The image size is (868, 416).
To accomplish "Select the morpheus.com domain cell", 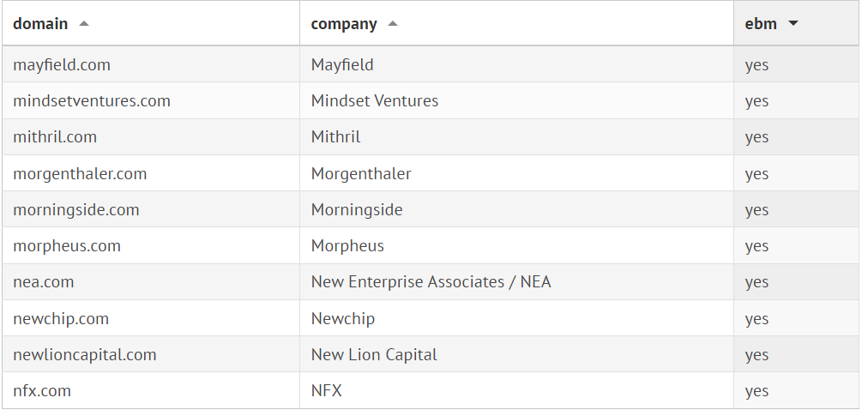I will pos(67,246).
